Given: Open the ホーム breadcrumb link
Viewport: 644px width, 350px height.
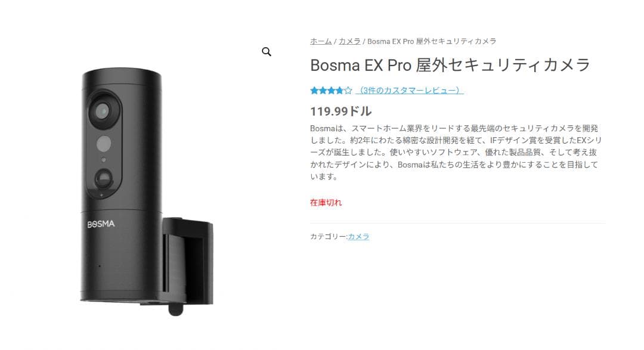Looking at the screenshot, I should point(320,41).
